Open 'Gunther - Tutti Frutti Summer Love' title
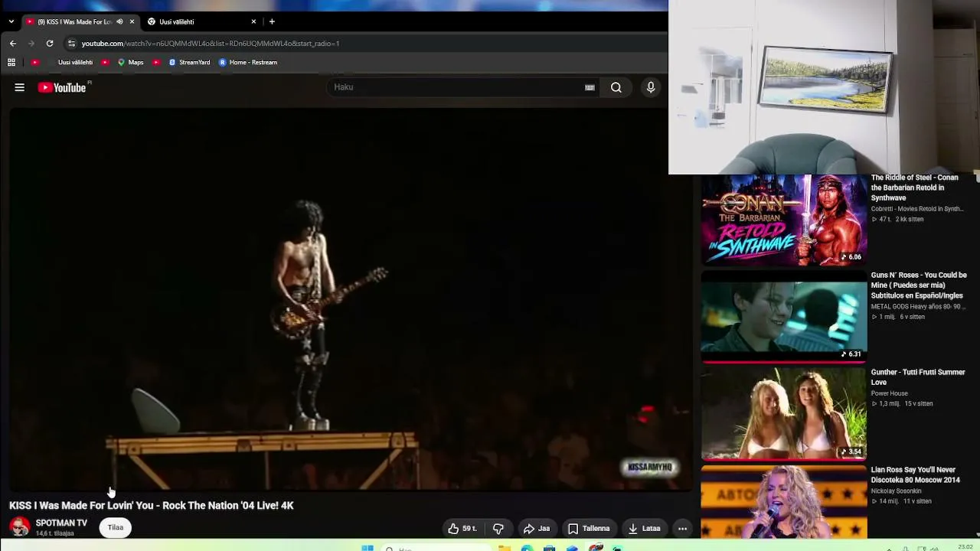 [918, 377]
